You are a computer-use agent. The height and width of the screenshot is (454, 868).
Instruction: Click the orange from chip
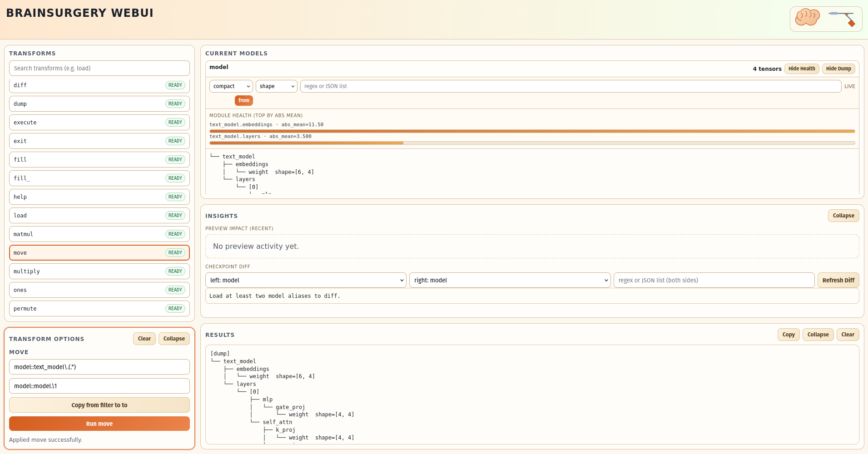click(244, 100)
